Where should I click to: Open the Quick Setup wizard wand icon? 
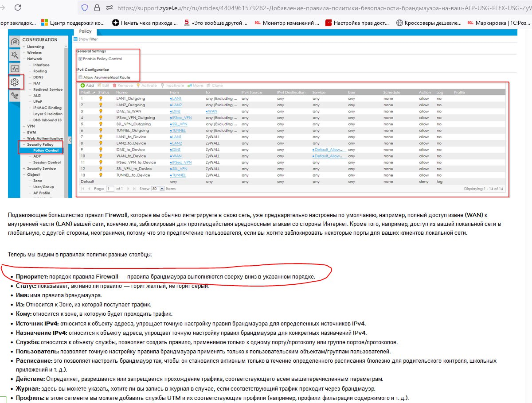pos(15,55)
